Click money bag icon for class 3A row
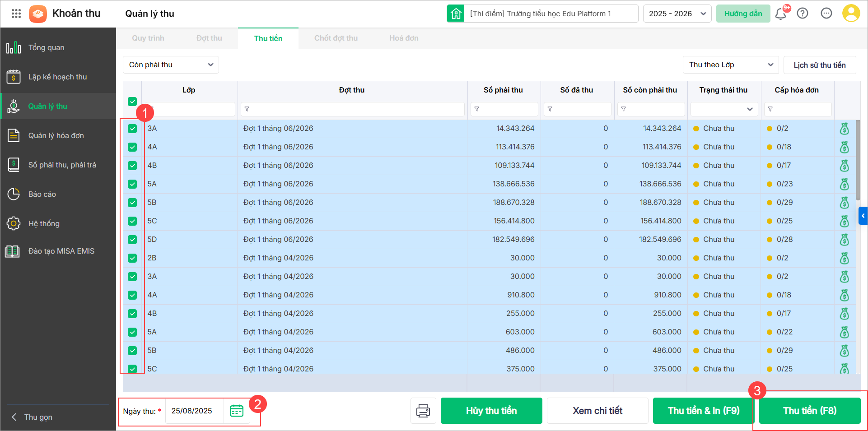 click(x=844, y=129)
